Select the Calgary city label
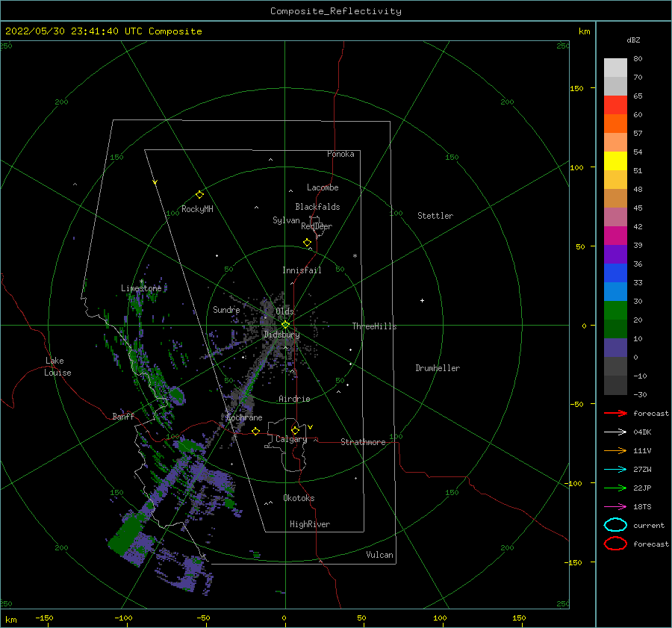This screenshot has height=628, width=672. 291,439
